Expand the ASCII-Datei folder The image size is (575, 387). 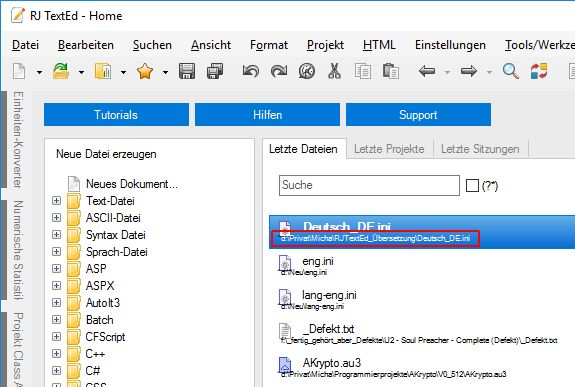click(56, 218)
